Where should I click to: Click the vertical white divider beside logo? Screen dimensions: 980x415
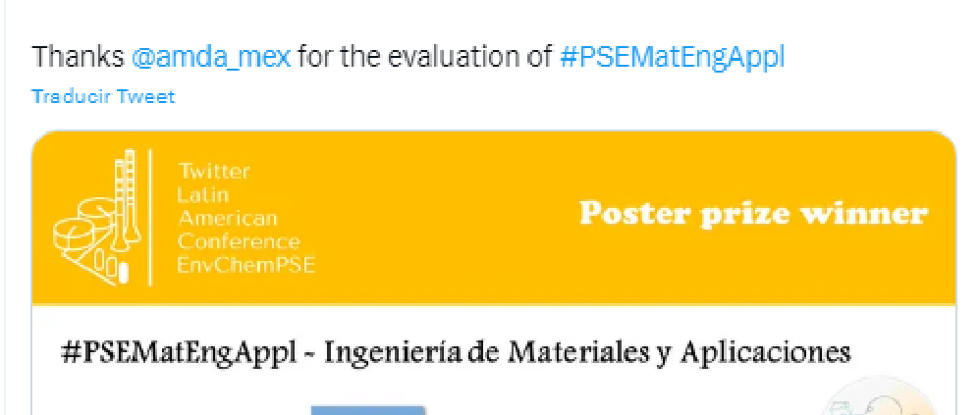point(150,218)
